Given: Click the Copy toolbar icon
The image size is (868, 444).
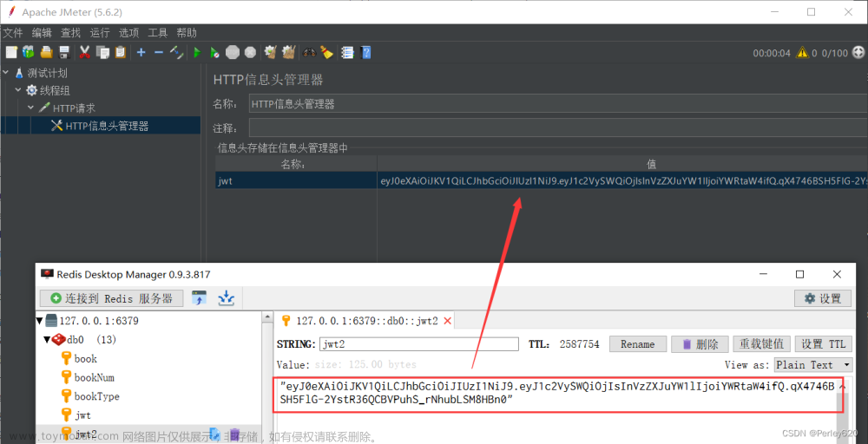Looking at the screenshot, I should tap(102, 53).
